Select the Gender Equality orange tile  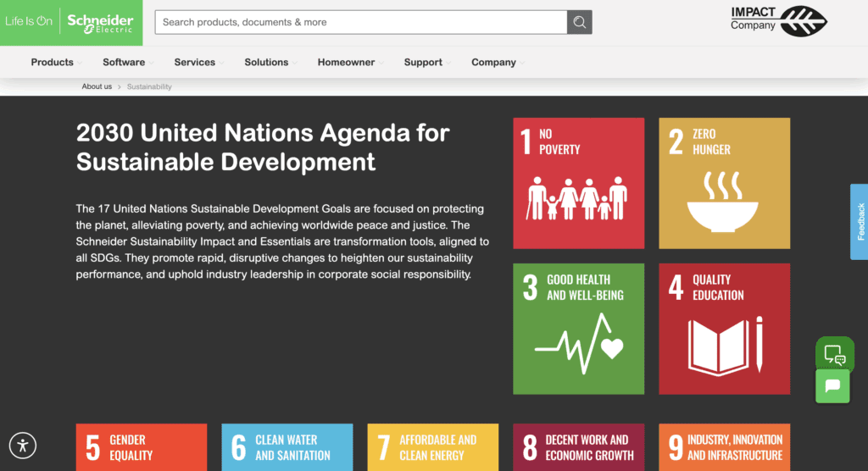tap(142, 447)
